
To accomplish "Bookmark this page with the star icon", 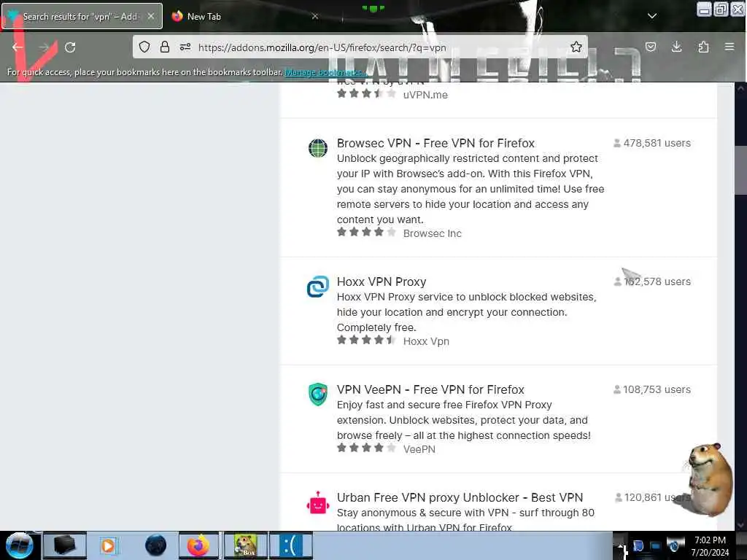I will [x=576, y=47].
